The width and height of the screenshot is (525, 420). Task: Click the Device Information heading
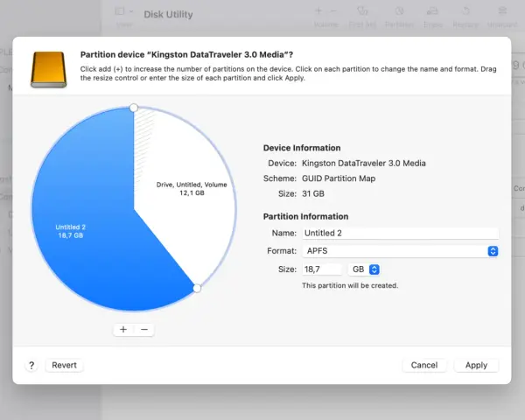pos(302,148)
